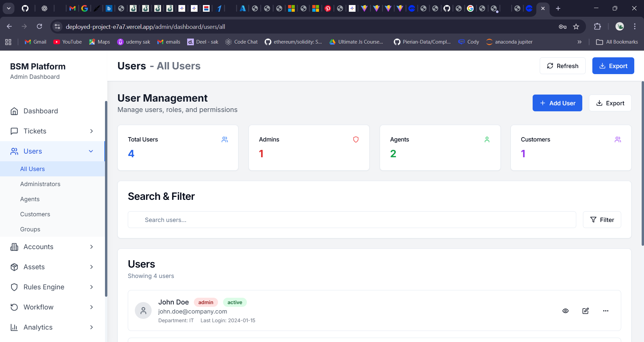Click the Agents person icon on card
The width and height of the screenshot is (644, 342).
[487, 139]
